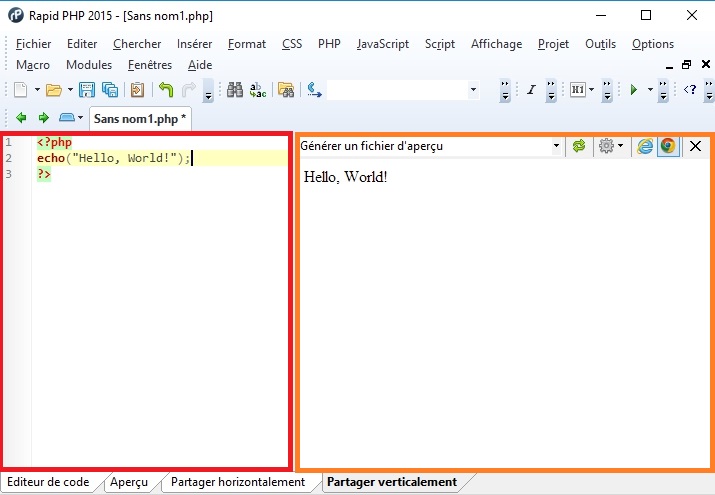Switch to Editeur de code tab
Screen dimensions: 715x495
(48, 482)
